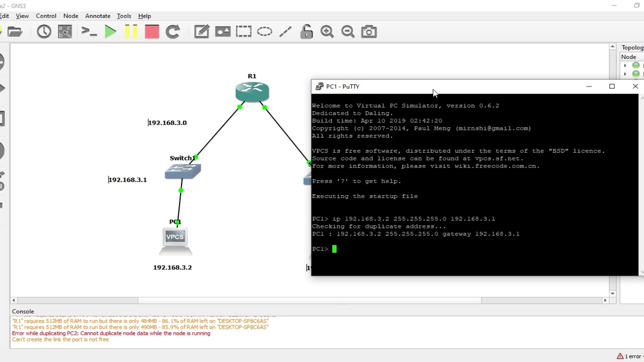The width and height of the screenshot is (644, 362).
Task: Start all nodes with green play button
Action: click(x=110, y=32)
